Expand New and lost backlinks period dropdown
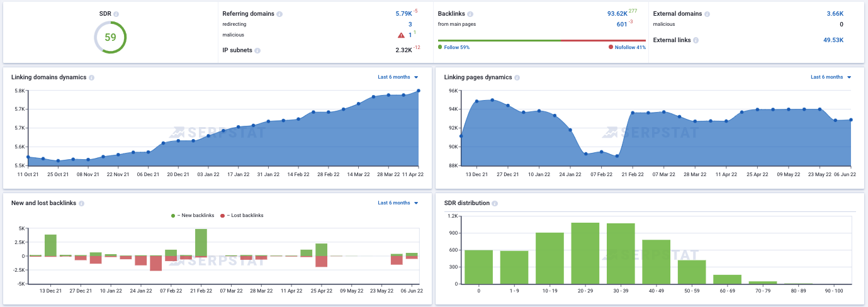This screenshot has width=868, height=307. pos(398,203)
